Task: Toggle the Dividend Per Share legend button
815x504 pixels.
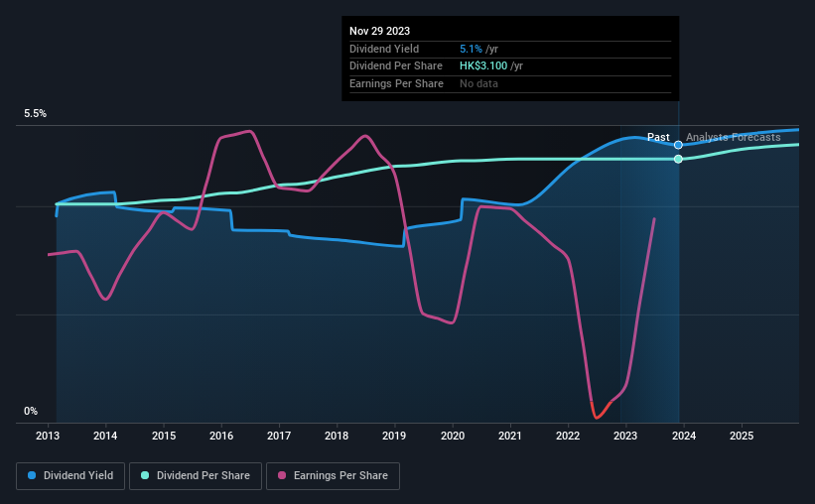Action: (196, 476)
